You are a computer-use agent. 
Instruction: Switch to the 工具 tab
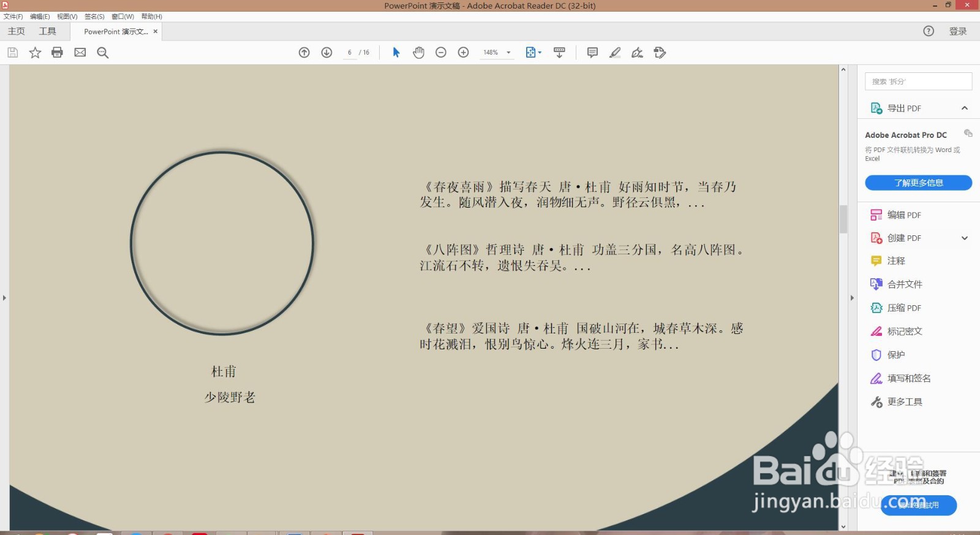point(47,31)
